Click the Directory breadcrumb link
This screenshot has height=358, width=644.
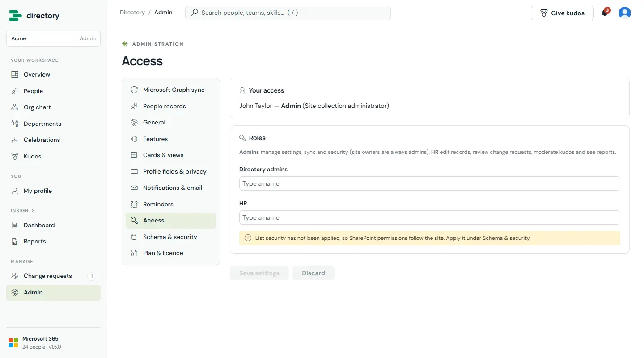click(132, 13)
